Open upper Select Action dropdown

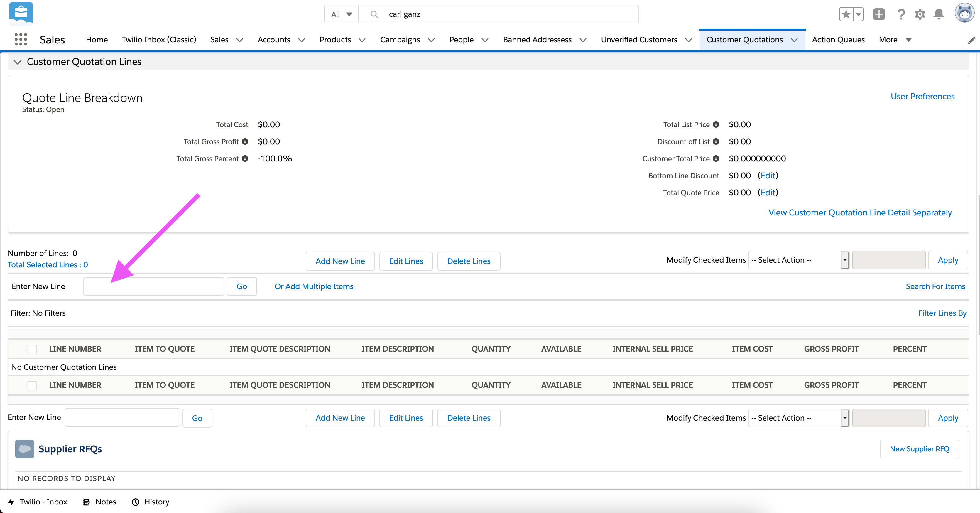[x=799, y=260]
